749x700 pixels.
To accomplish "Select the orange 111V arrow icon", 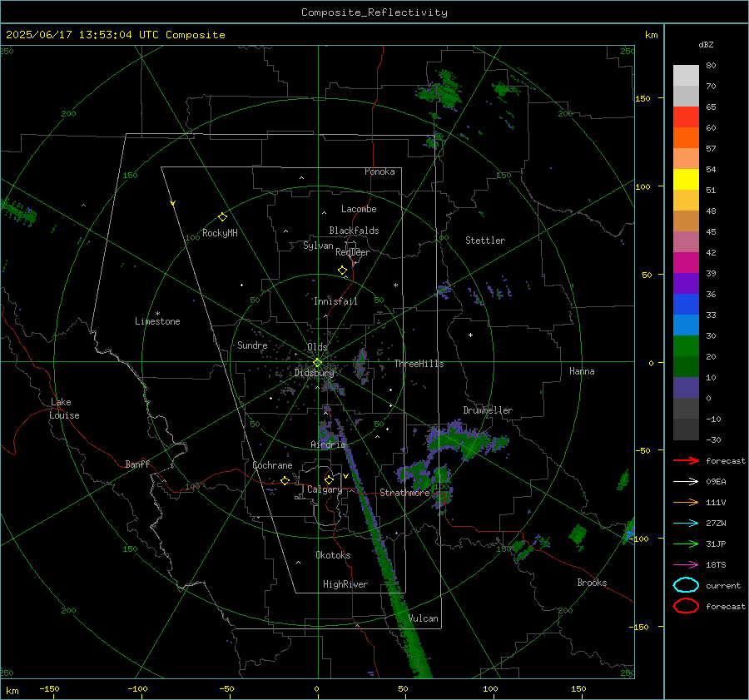I will 686,502.
